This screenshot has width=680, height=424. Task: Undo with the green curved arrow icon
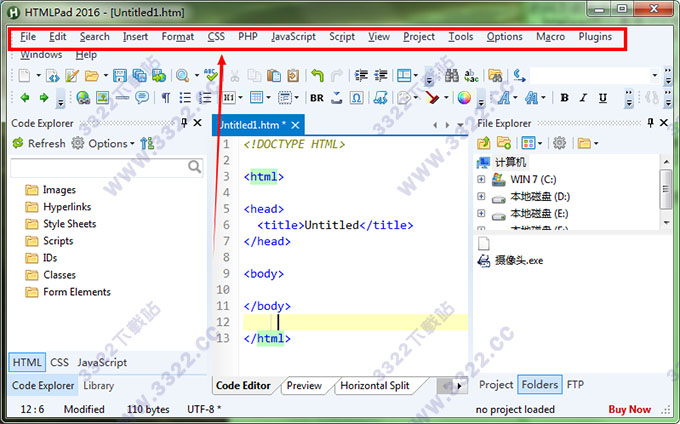[x=317, y=76]
